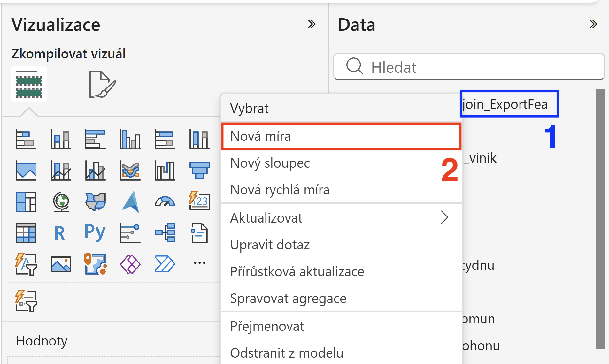Choose Přejmenovat from context menu
Screen dimensions: 609x364
pos(341,326)
